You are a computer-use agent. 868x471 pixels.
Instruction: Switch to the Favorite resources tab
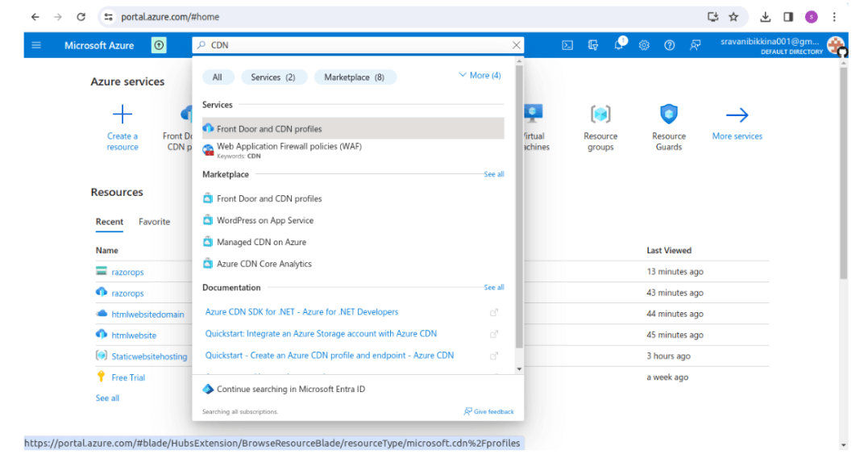pyautogui.click(x=154, y=221)
